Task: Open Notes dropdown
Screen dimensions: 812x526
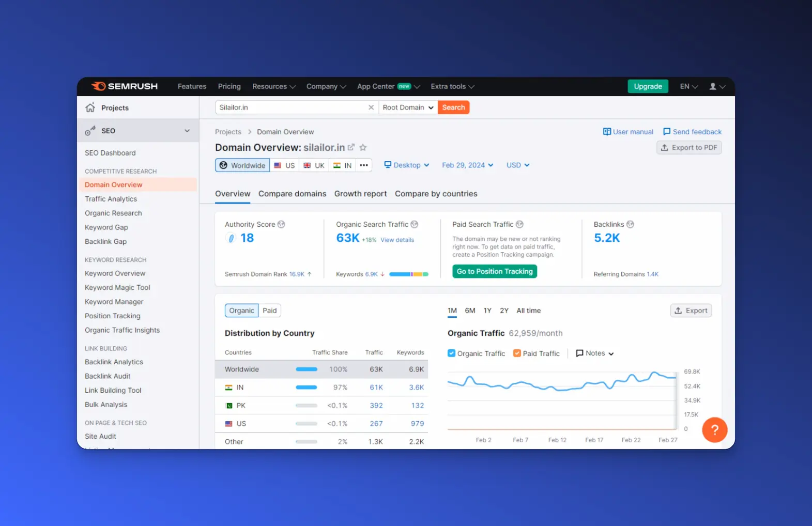Action: click(x=595, y=353)
